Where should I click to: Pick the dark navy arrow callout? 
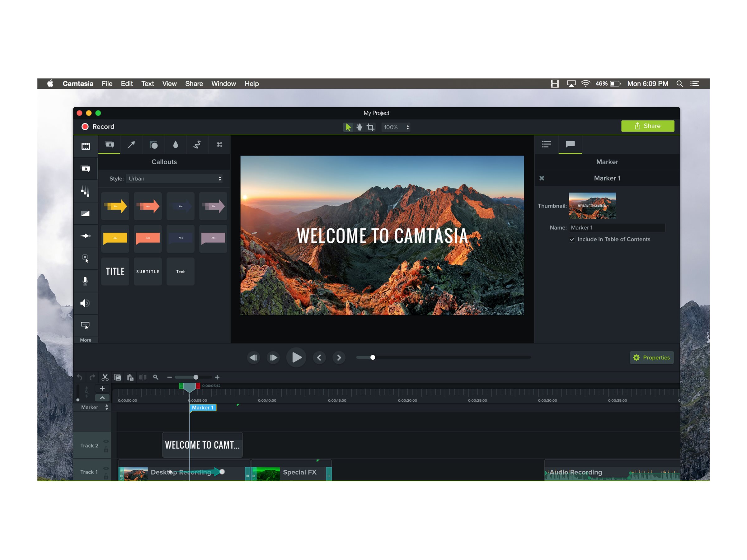pos(180,206)
